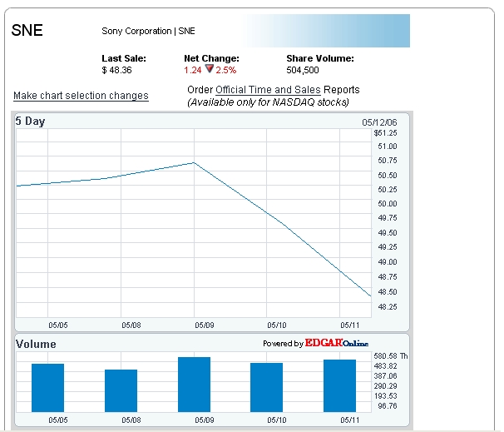Click the $51.25 price axis label
The image size is (504, 432).
pyautogui.click(x=385, y=133)
